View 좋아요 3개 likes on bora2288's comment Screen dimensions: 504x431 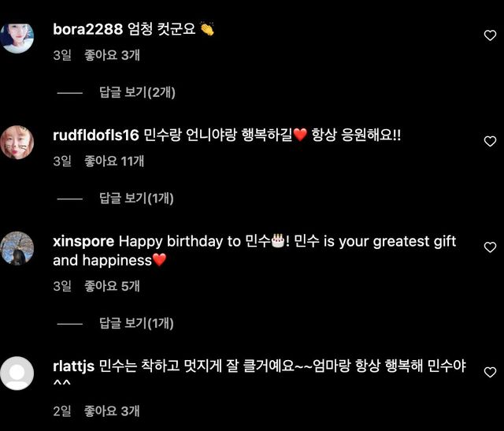(113, 55)
